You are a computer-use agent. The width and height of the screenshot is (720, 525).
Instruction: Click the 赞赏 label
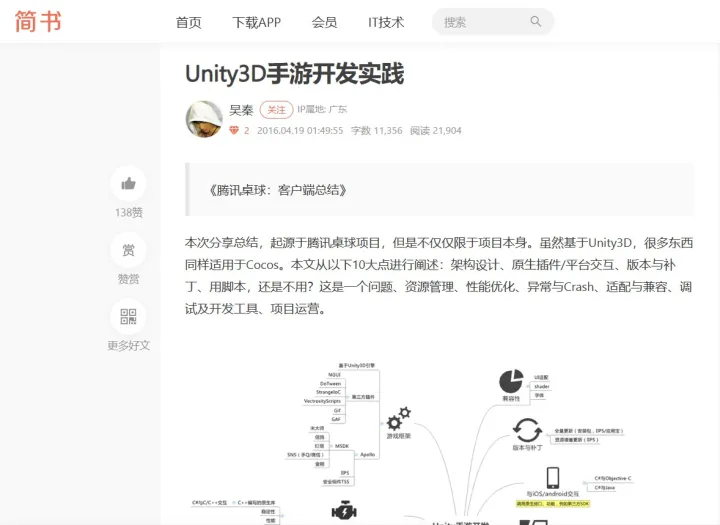tap(129, 279)
